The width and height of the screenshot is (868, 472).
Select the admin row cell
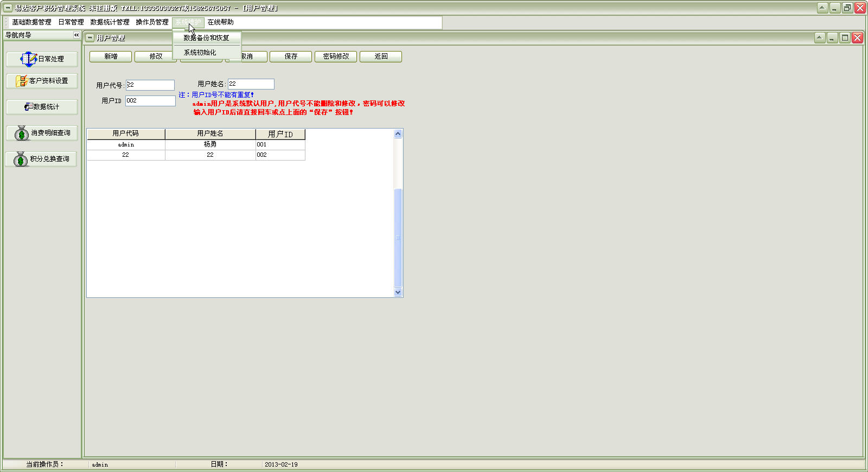pos(126,145)
